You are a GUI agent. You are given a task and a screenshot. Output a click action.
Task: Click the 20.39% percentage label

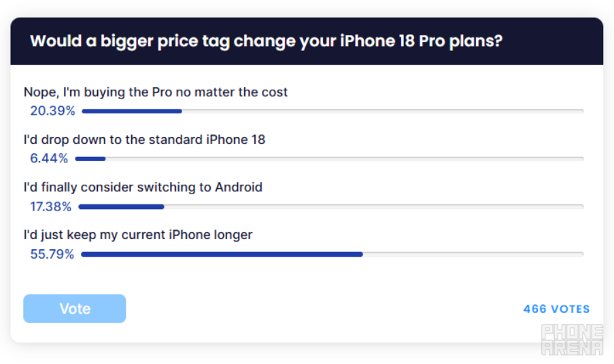click(x=52, y=111)
